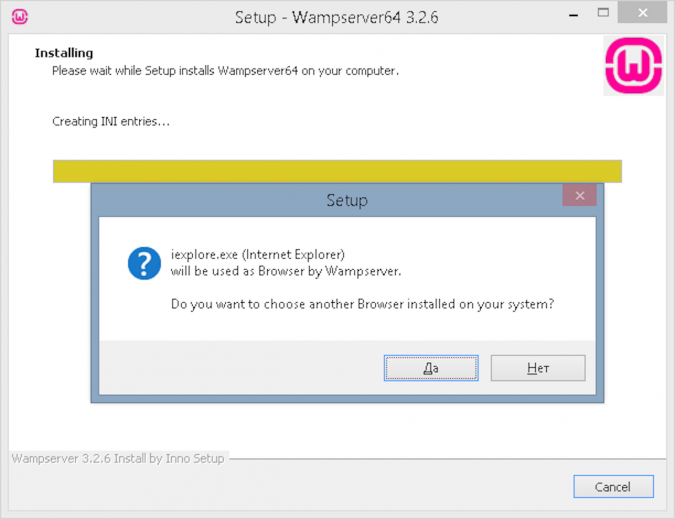Close the Setup dialog with the red X

579,195
